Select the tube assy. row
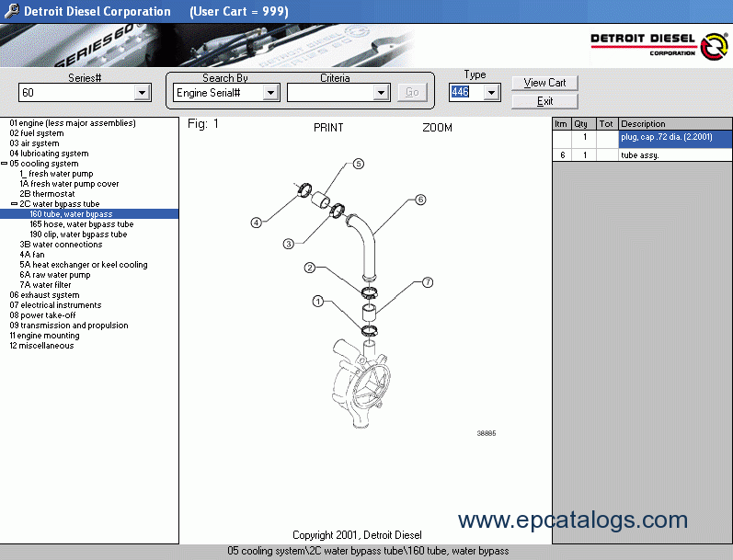This screenshot has height=560, width=733. (642, 155)
